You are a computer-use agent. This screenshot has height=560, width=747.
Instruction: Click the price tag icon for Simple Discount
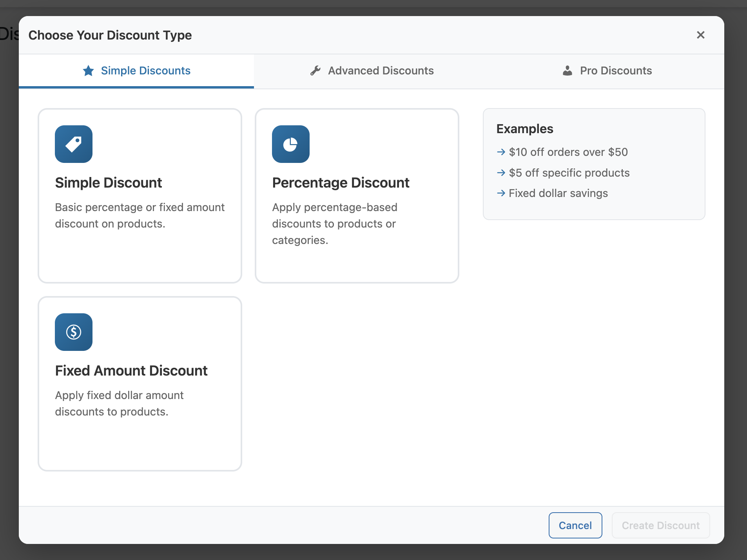click(x=74, y=144)
